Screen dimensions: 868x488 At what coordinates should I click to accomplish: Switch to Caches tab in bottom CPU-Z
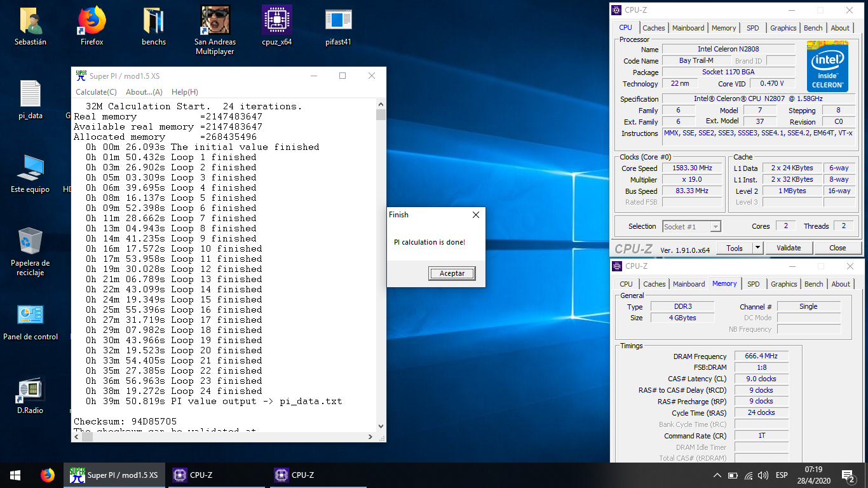coord(654,284)
